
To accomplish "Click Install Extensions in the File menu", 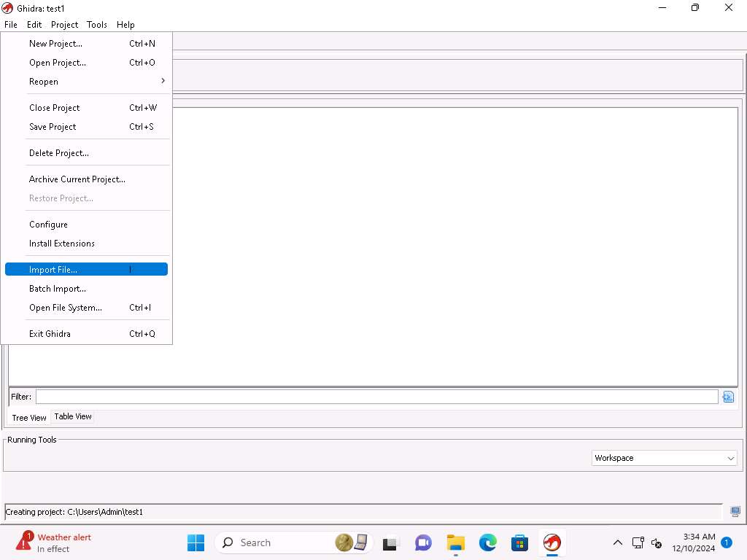I will click(x=62, y=244).
